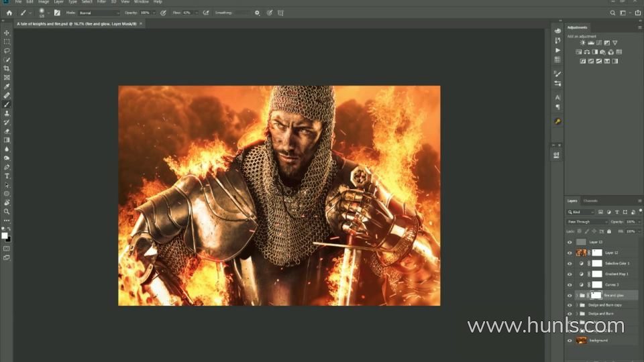Viewport: 644px width, 362px height.
Task: Open the Layer menu
Action: 59,2
